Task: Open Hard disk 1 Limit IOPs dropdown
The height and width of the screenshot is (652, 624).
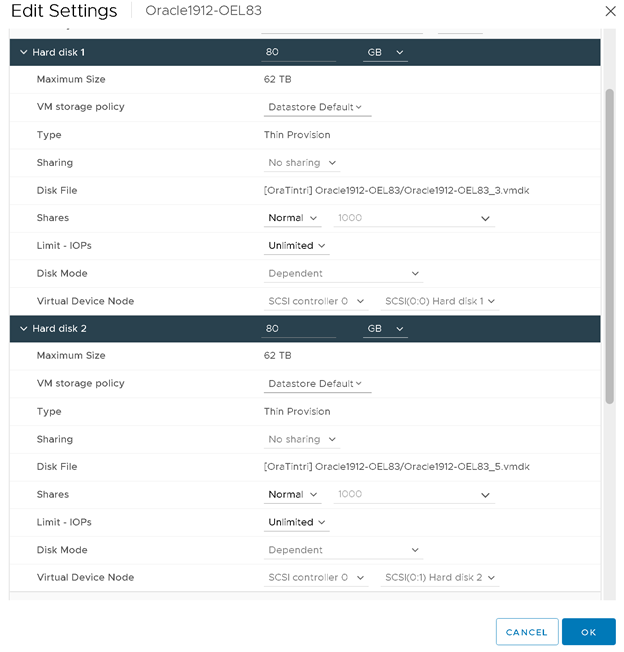Action: click(297, 246)
